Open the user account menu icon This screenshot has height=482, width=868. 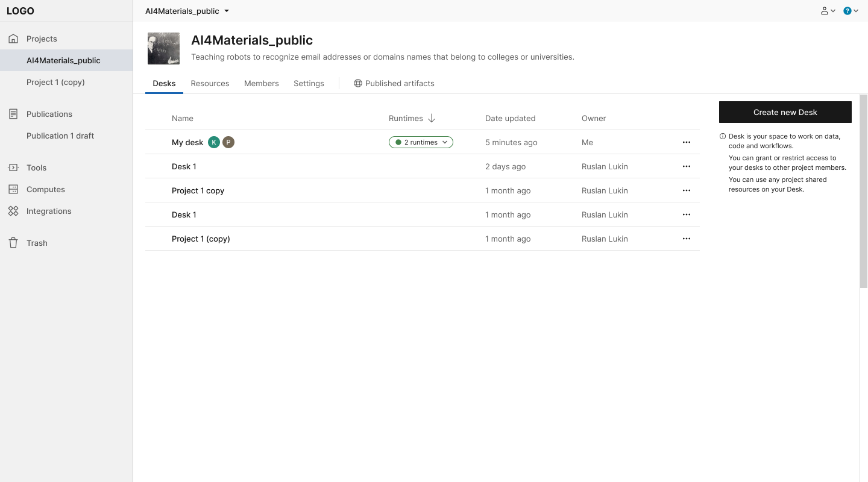[x=825, y=11]
